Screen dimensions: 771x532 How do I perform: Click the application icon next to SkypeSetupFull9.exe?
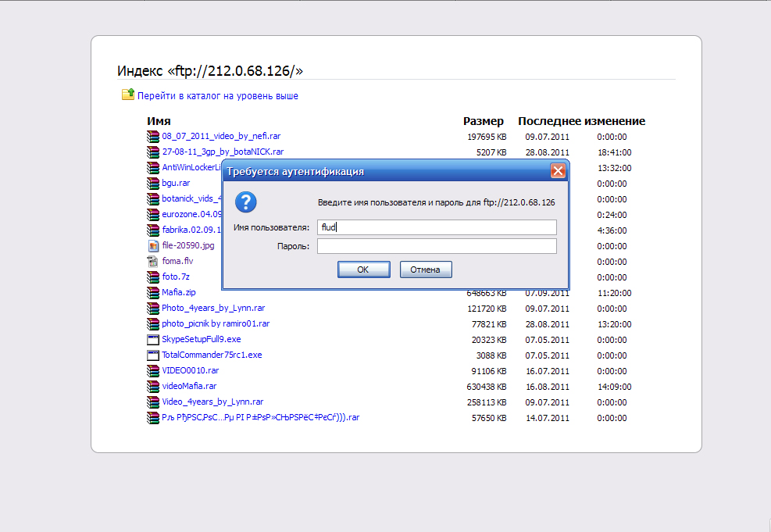click(153, 339)
